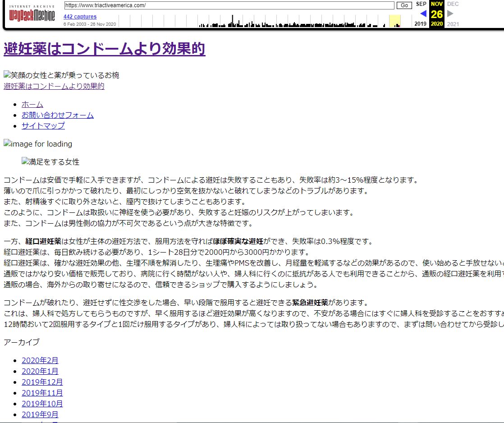Open the 2019年10月 archive link
The width and height of the screenshot is (504, 423).
click(x=42, y=404)
